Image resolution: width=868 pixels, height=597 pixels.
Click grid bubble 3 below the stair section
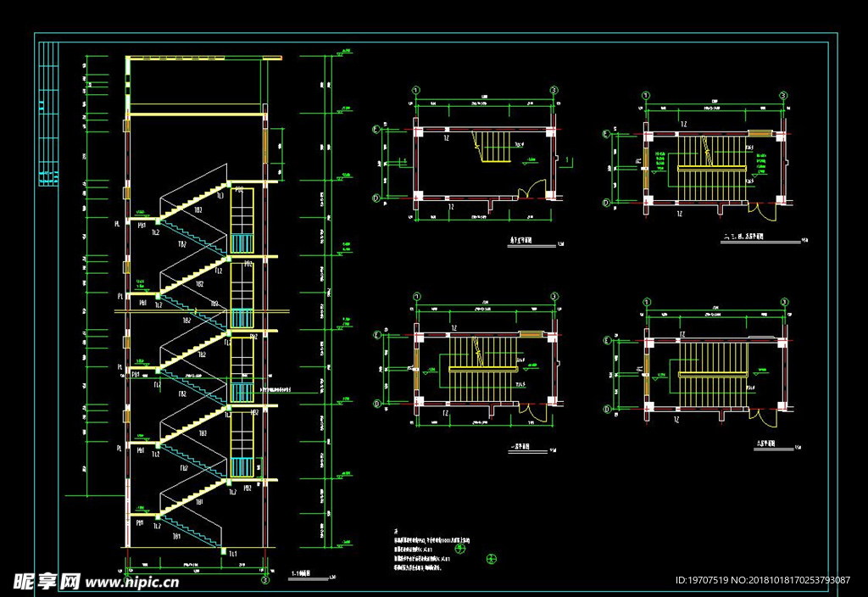click(x=264, y=581)
